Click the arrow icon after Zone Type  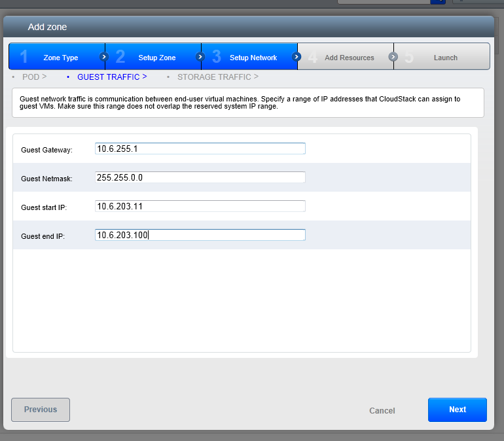(x=104, y=57)
